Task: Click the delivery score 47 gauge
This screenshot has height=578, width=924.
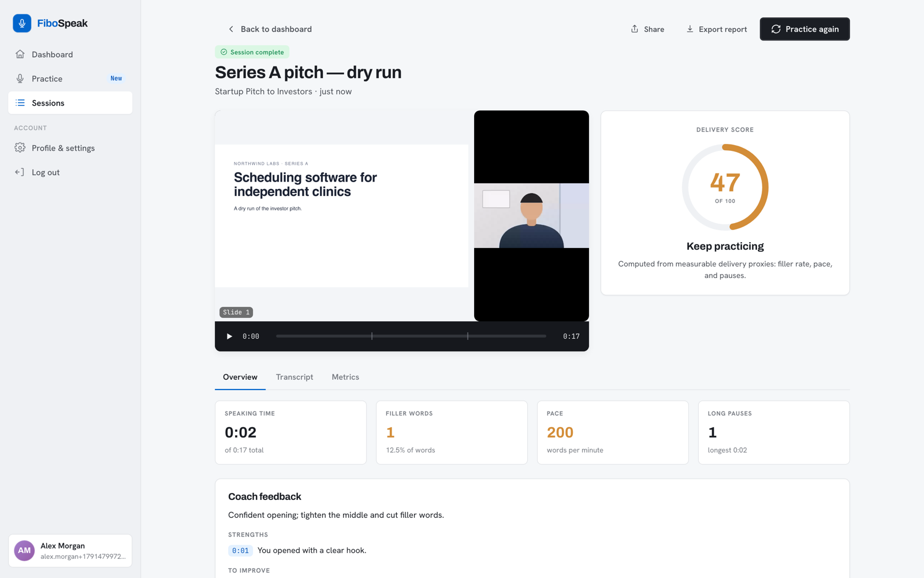Action: 725,187
